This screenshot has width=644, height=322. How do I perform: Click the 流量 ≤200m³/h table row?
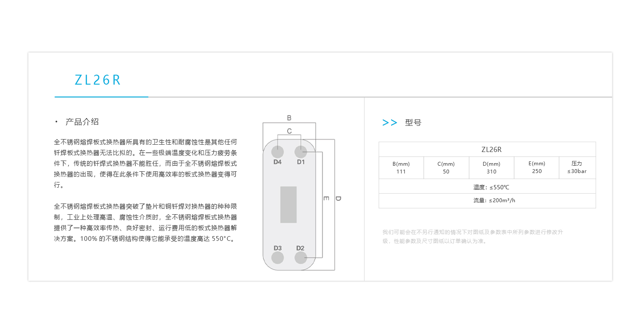pos(487,200)
